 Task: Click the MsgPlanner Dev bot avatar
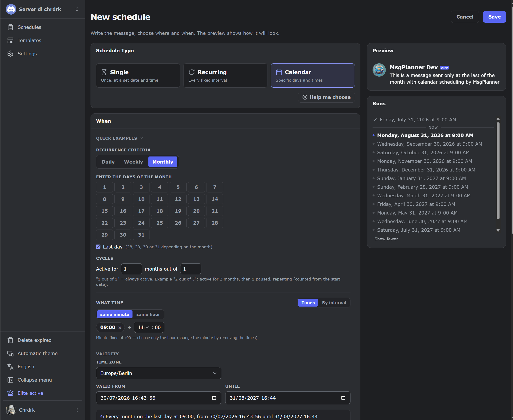[x=379, y=70]
